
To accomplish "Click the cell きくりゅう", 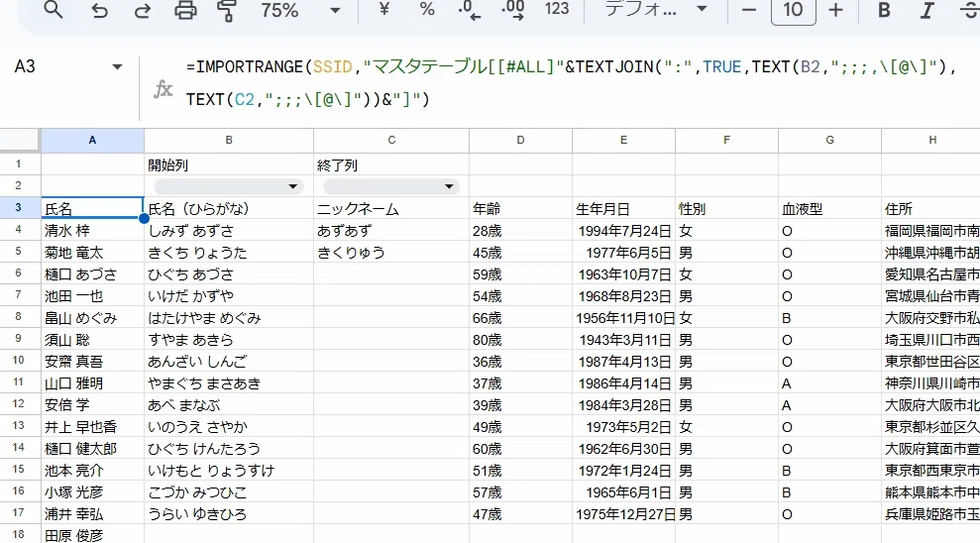I will click(x=391, y=253).
